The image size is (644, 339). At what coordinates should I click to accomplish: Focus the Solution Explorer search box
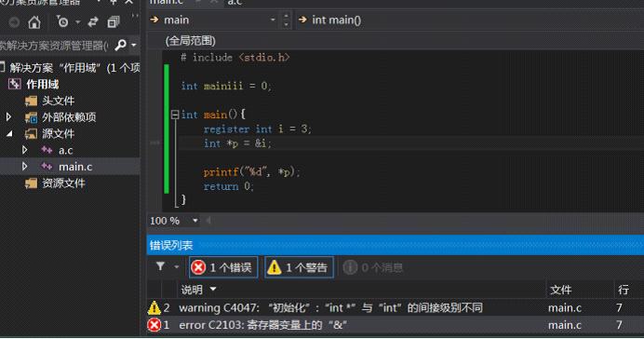56,45
